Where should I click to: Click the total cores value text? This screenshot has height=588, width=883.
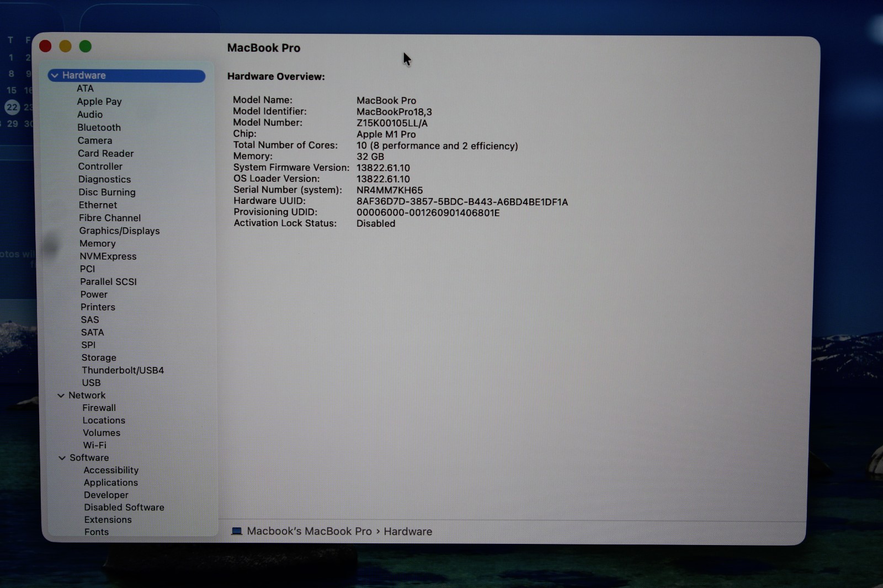point(437,146)
